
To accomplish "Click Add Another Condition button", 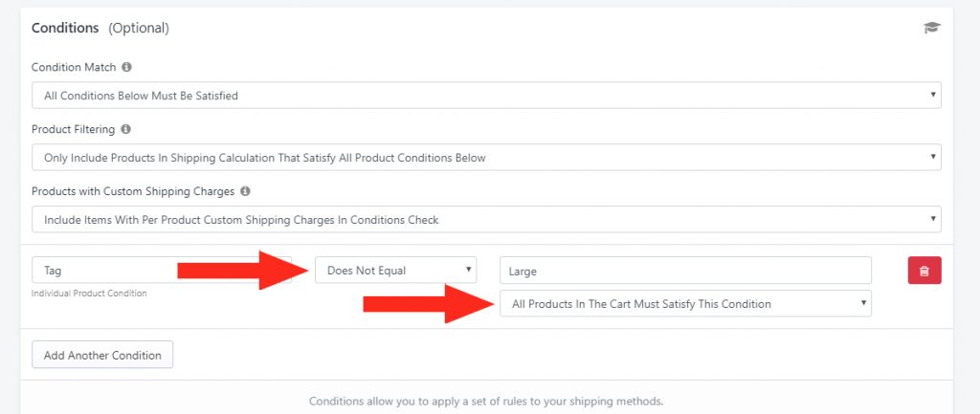I will (x=102, y=355).
